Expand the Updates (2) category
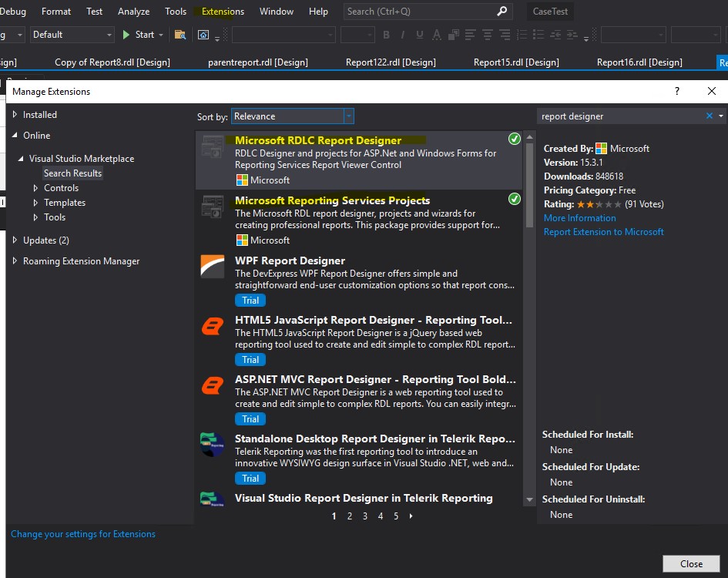This screenshot has height=578, width=728. 15,240
